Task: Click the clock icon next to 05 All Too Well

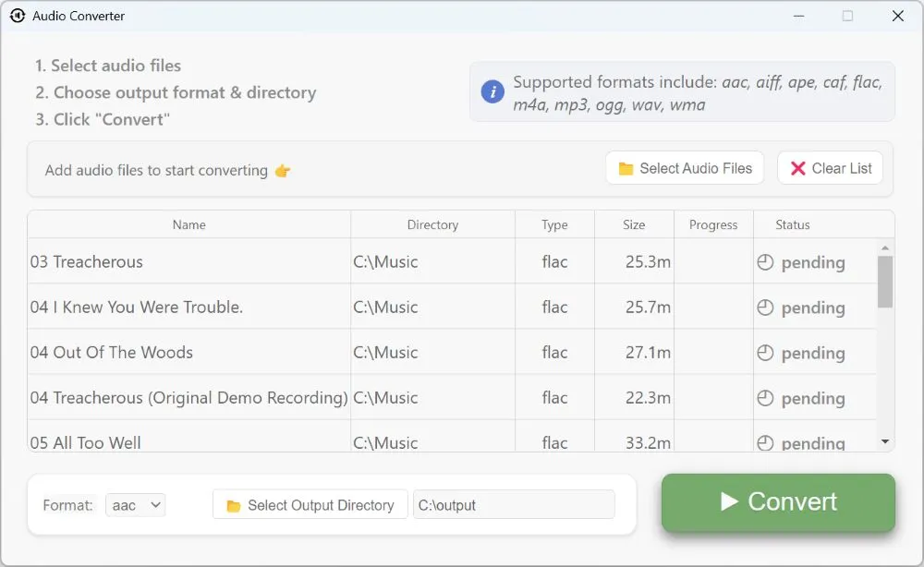Action: pos(766,442)
